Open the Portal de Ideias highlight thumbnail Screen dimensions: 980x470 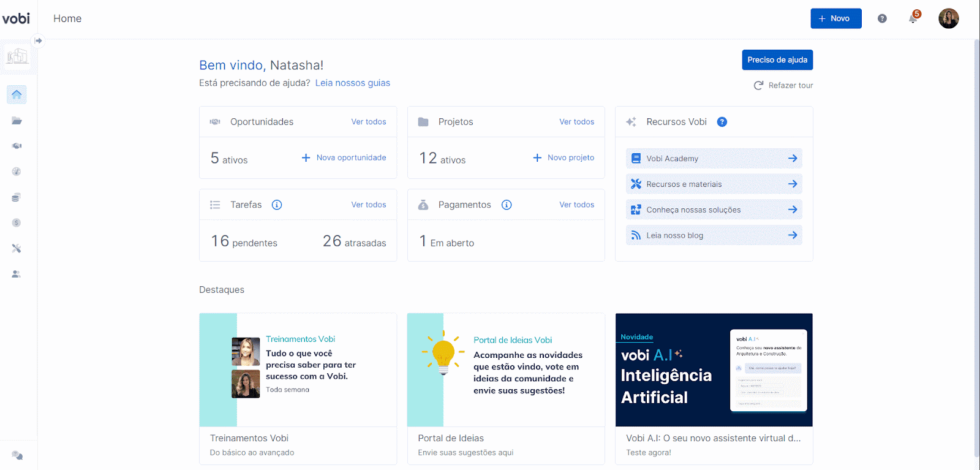pyautogui.click(x=506, y=370)
